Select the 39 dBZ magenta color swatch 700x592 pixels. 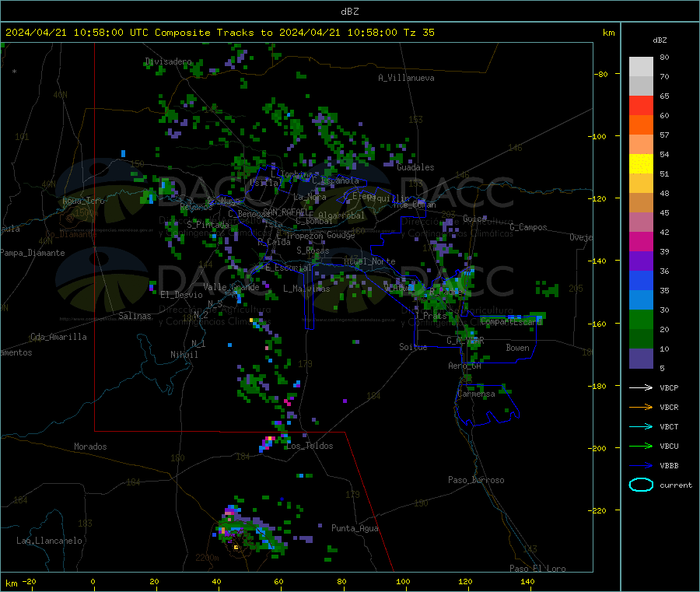click(x=641, y=241)
